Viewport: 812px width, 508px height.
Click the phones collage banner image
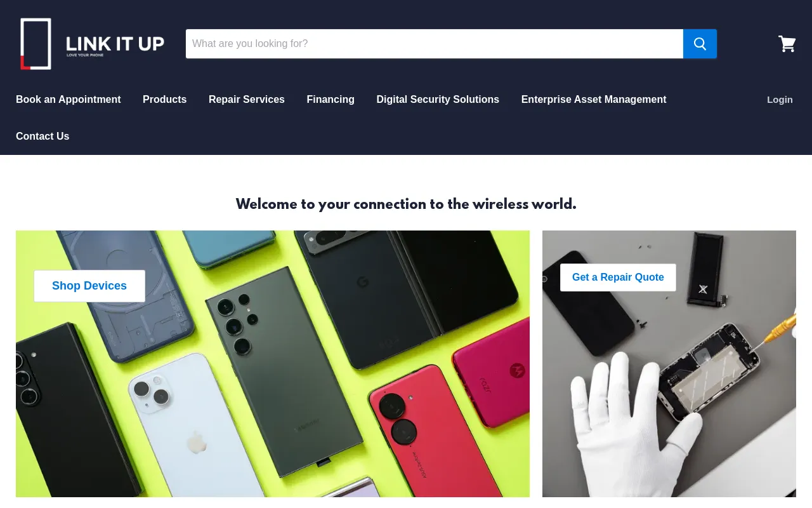(273, 364)
